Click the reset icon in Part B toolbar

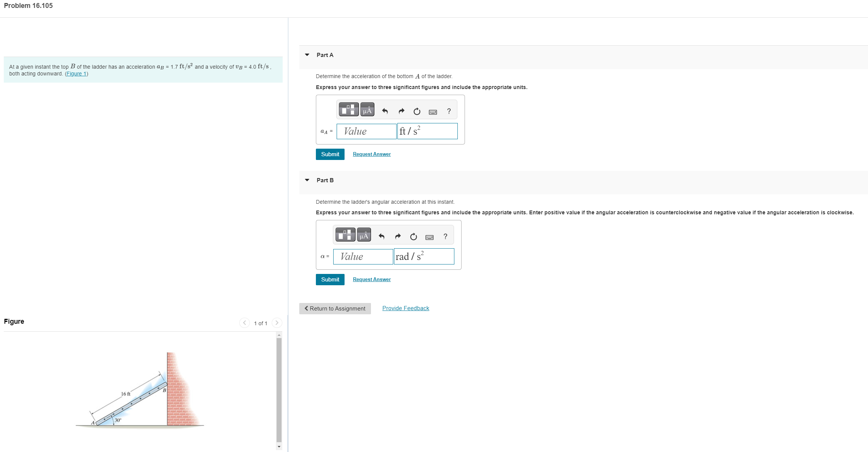[413, 237]
